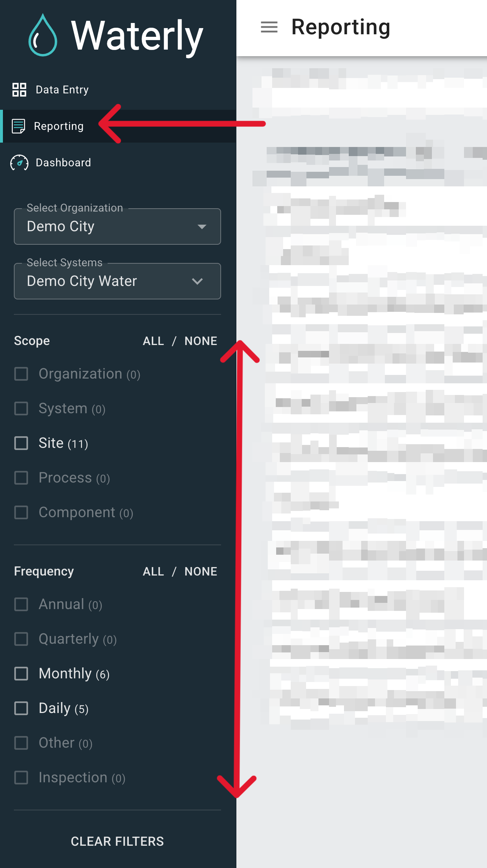Open Demo City Water systems selector
This screenshot has height=868, width=487.
pyautogui.click(x=117, y=281)
